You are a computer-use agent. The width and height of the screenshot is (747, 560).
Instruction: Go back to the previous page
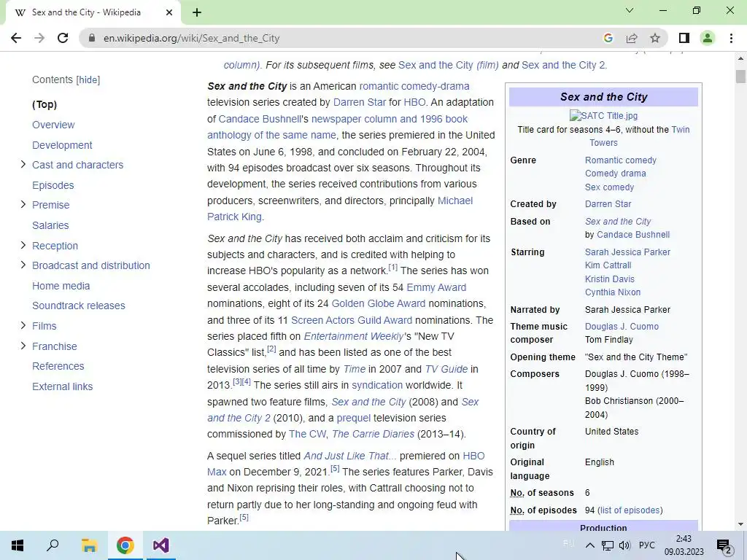pos(16,38)
